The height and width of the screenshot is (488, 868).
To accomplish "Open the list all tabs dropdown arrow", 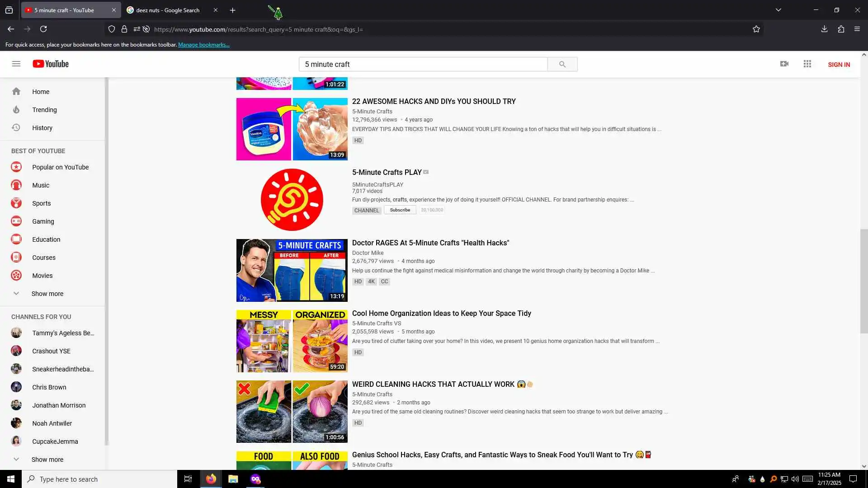I will click(778, 10).
